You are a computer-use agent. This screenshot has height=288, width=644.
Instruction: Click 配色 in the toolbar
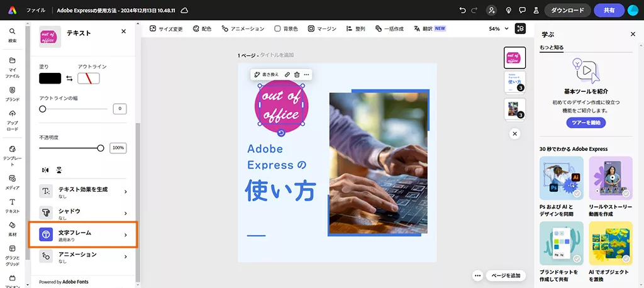[x=202, y=29]
